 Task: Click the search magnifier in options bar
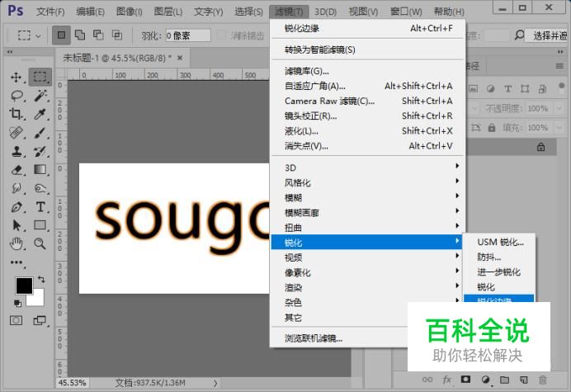coord(519,35)
